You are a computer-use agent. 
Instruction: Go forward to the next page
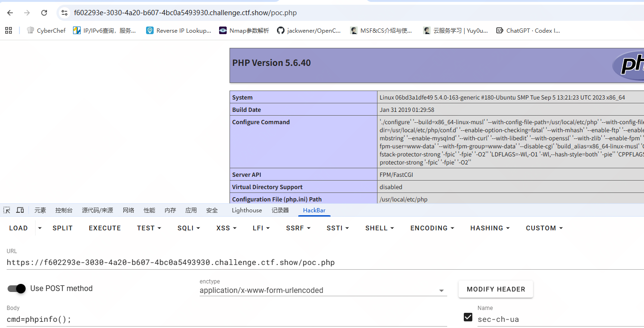27,13
